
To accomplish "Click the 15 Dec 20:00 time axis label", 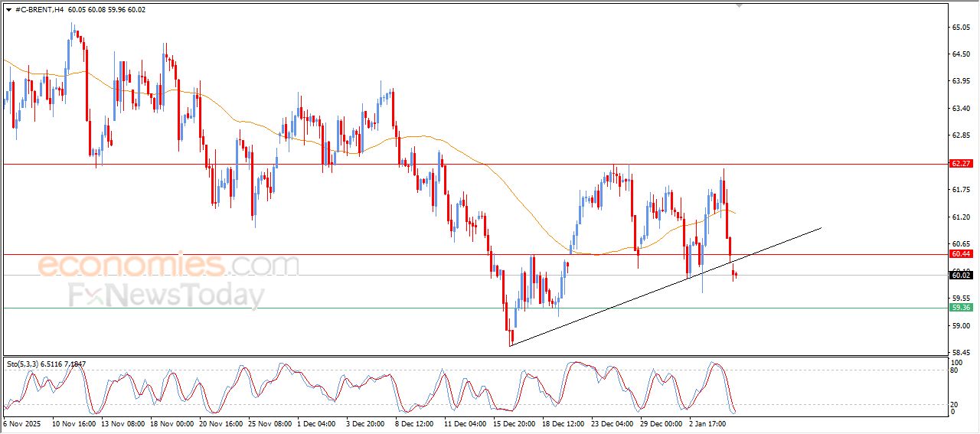I will (516, 423).
